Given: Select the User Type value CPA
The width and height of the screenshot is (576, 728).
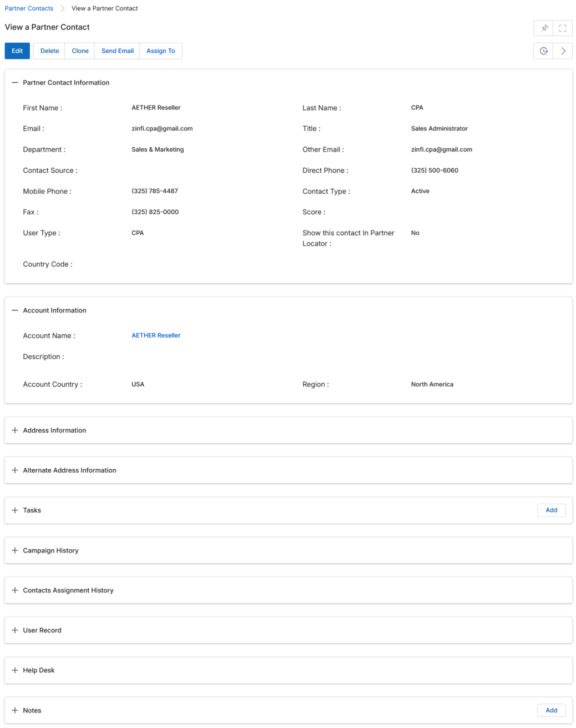Looking at the screenshot, I should click(138, 233).
